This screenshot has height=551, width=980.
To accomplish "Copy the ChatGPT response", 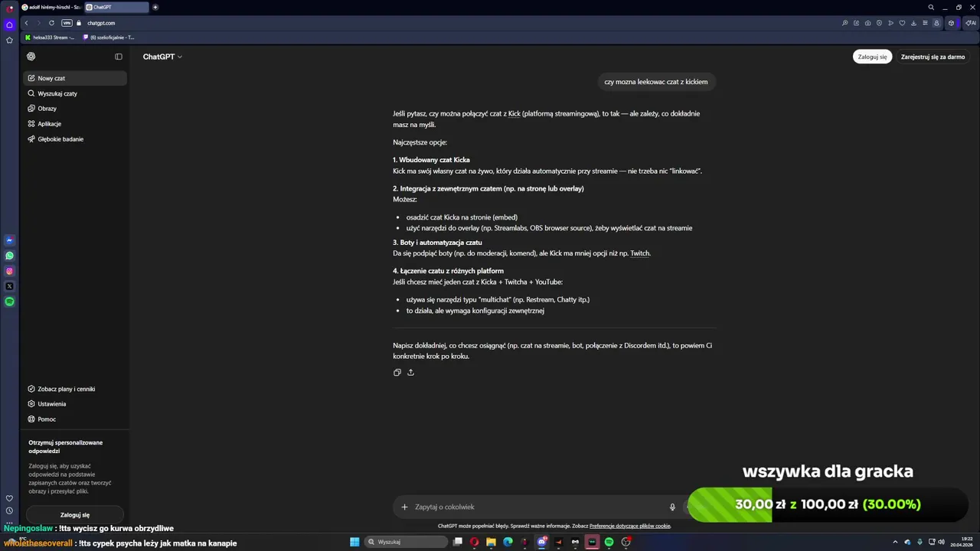I will click(397, 373).
